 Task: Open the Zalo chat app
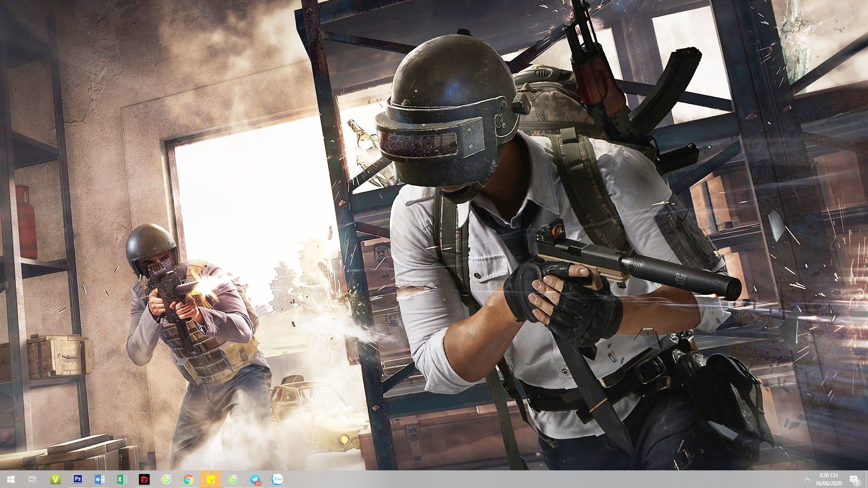tap(277, 479)
